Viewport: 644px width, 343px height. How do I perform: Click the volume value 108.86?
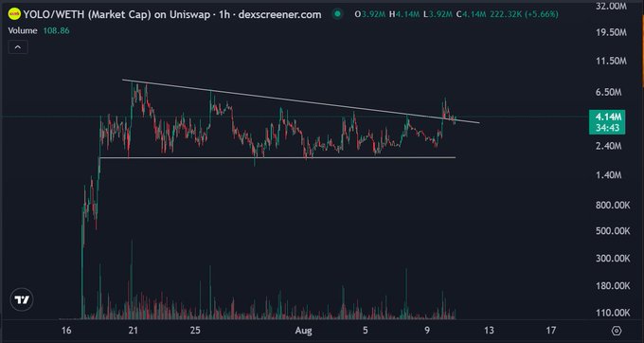tap(56, 31)
